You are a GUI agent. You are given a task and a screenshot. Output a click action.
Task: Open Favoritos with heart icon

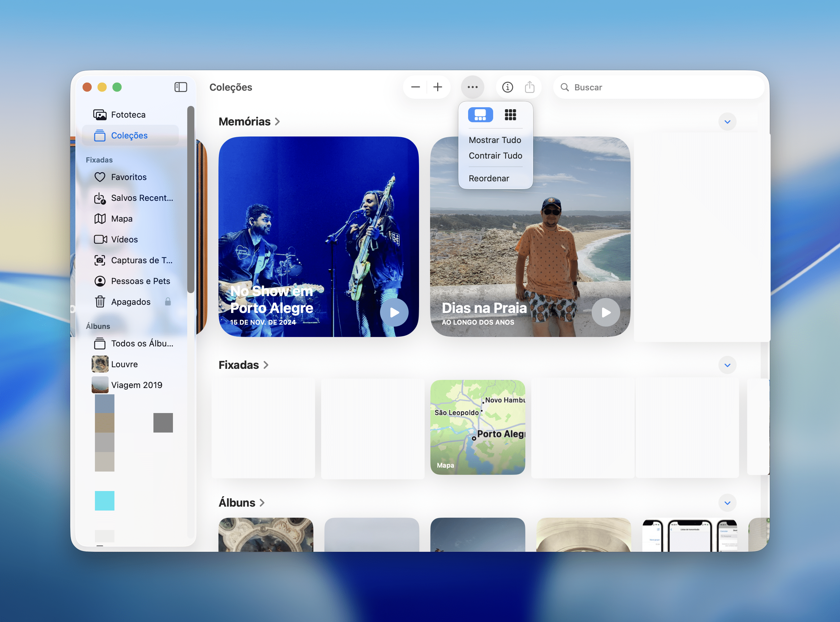(x=128, y=177)
